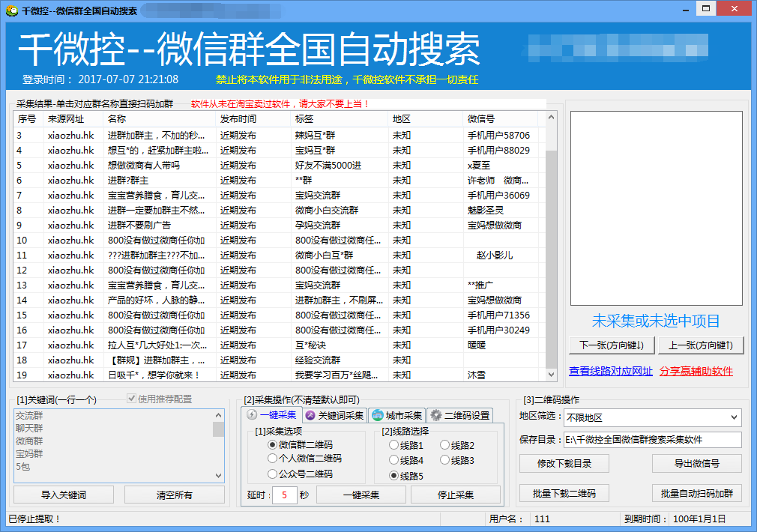Click the 导出微信号 button
Viewport: 757px width, 532px height.
[696, 464]
